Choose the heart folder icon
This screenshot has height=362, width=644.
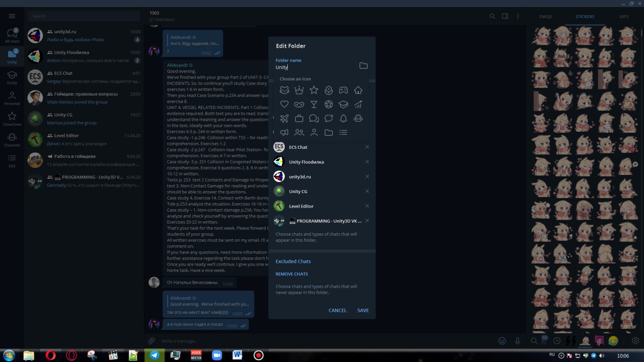coord(284,105)
